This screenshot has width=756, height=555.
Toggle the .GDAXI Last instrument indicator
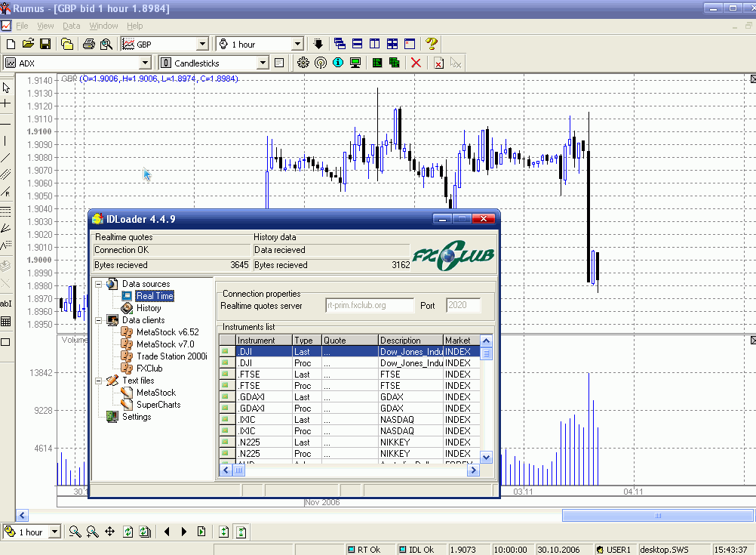point(226,397)
